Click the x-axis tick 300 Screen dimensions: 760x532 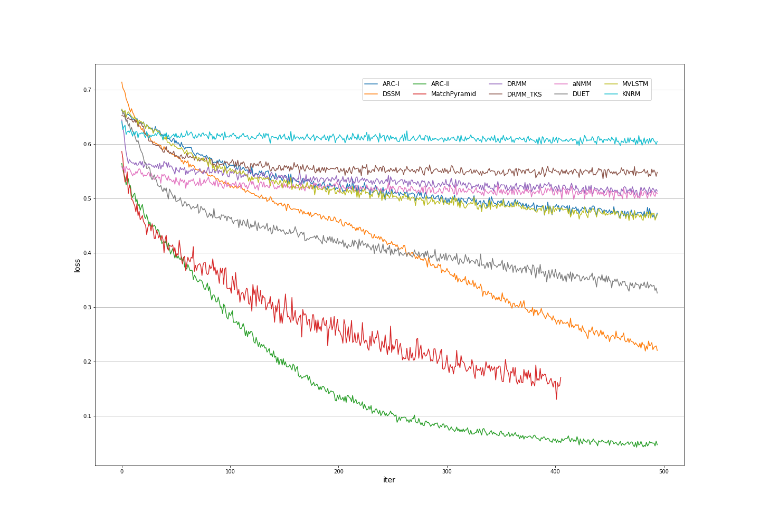[x=447, y=471]
